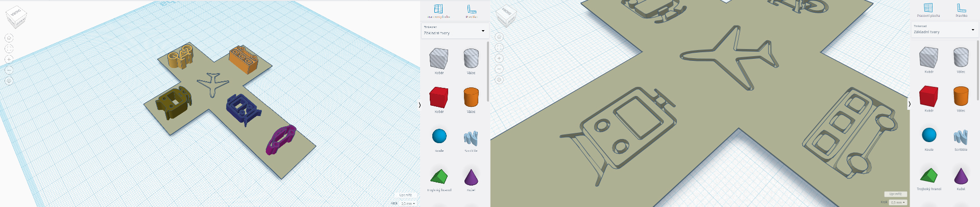Choose the purple Kužel cone in the right panel

tap(961, 175)
